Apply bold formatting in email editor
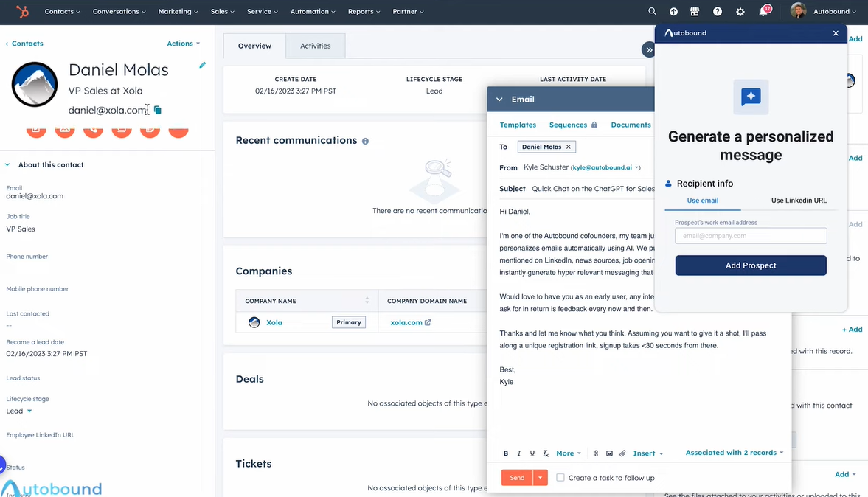This screenshot has width=868, height=497. coord(505,453)
